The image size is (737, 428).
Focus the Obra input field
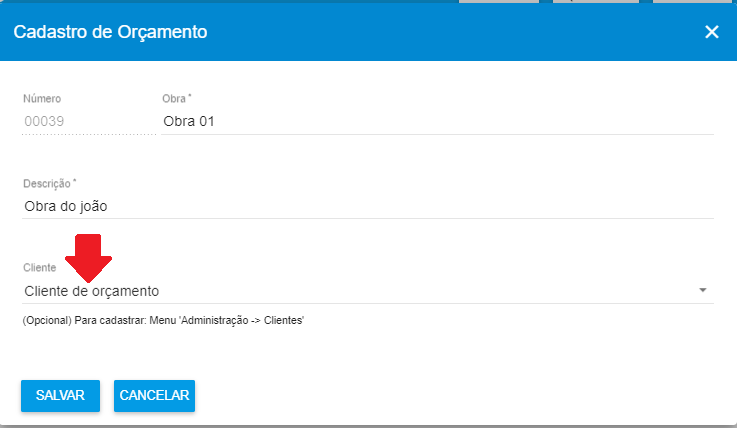(437, 121)
